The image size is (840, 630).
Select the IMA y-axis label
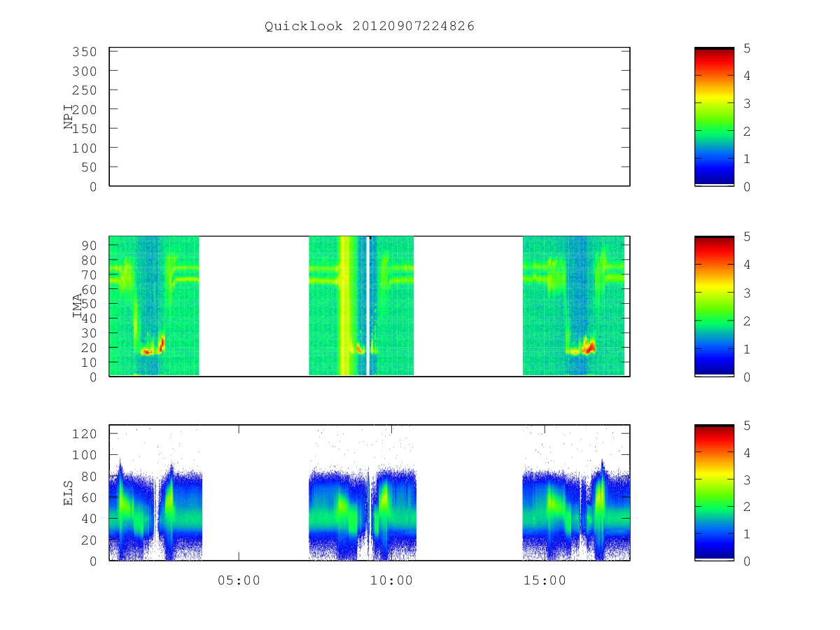tap(78, 306)
